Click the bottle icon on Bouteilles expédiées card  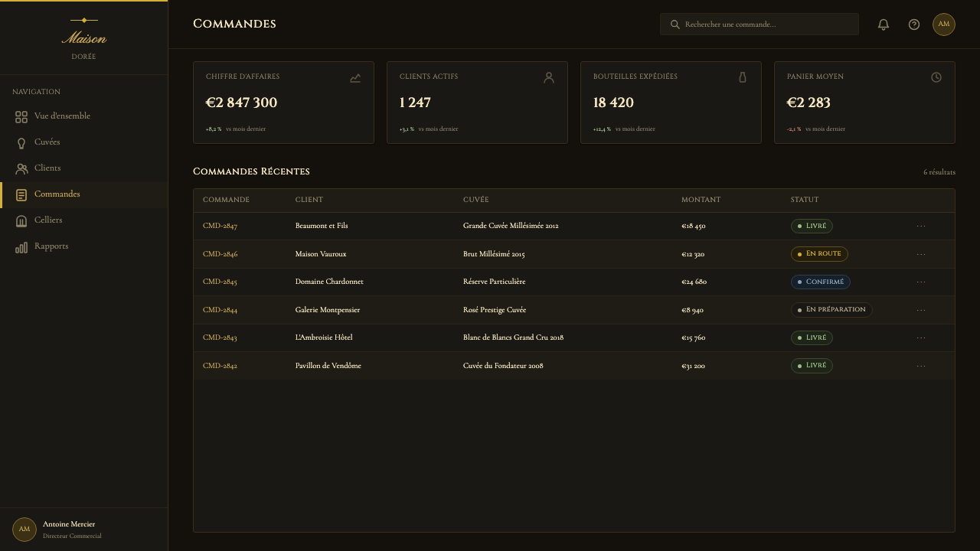click(743, 78)
